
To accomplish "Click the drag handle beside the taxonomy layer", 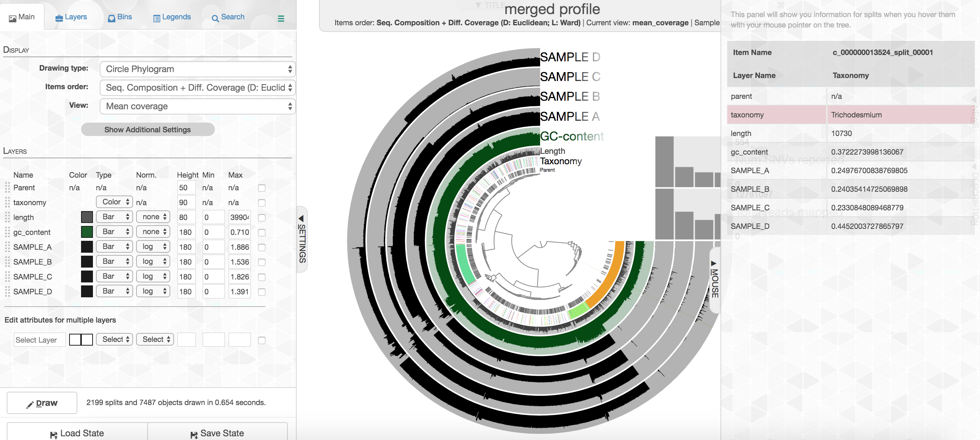I will 7,202.
